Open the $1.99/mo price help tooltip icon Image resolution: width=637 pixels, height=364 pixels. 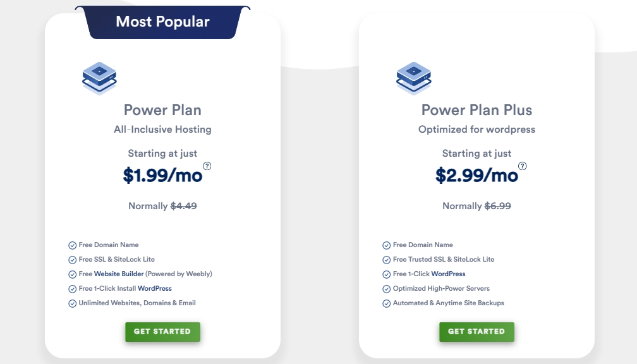(207, 166)
